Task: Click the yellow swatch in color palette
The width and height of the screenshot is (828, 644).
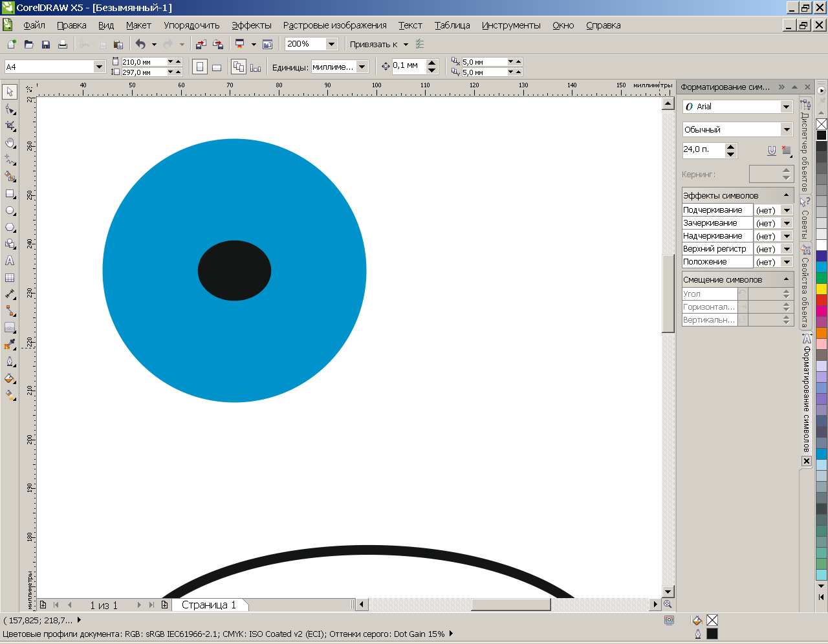Action: click(x=822, y=289)
